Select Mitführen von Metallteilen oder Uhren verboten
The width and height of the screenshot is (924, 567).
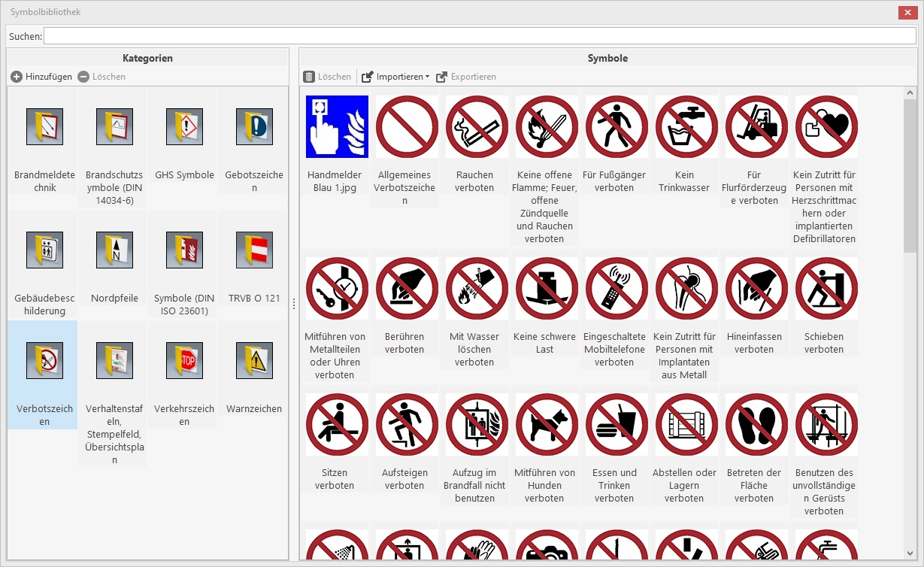(x=338, y=289)
